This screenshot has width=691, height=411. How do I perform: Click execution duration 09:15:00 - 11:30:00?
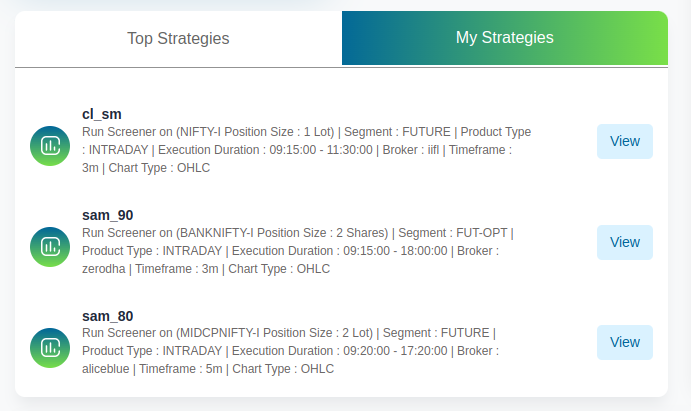click(321, 150)
